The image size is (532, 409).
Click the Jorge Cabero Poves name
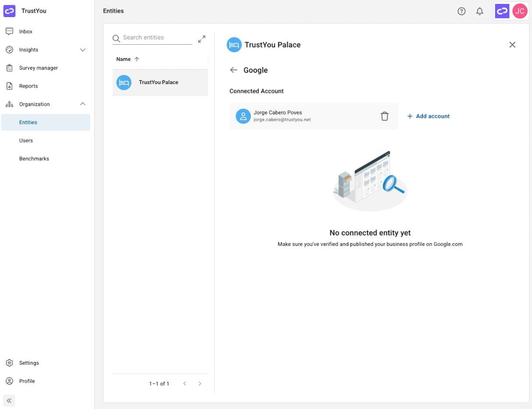pyautogui.click(x=278, y=113)
